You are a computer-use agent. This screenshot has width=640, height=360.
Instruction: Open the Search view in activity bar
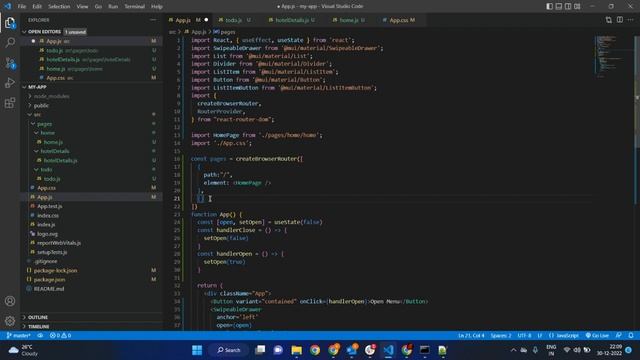click(10, 42)
